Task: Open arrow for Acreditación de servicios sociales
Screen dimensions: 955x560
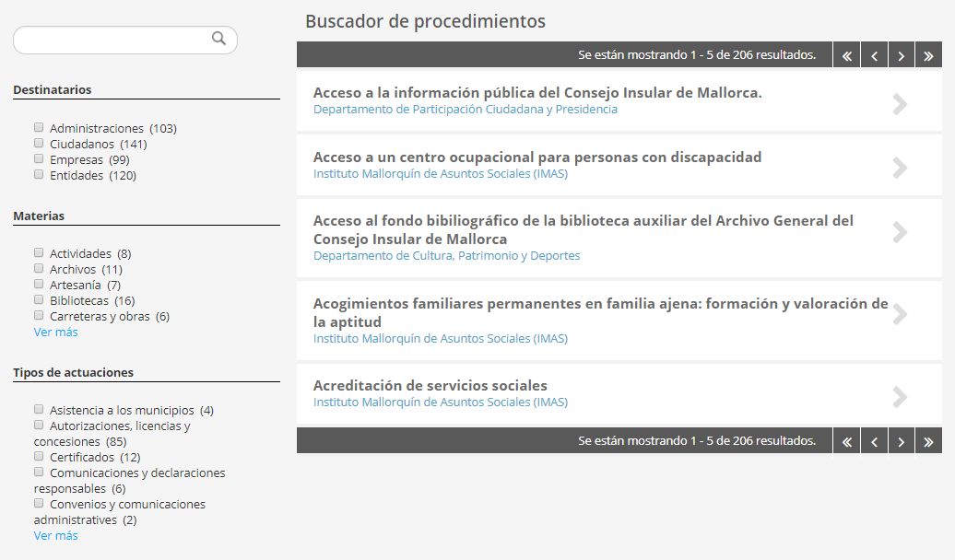Action: 901,397
